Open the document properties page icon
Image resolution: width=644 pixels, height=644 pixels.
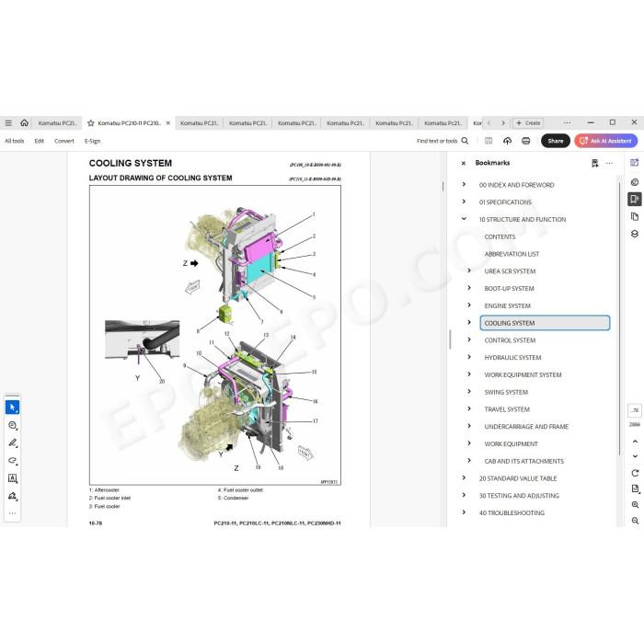point(635,489)
